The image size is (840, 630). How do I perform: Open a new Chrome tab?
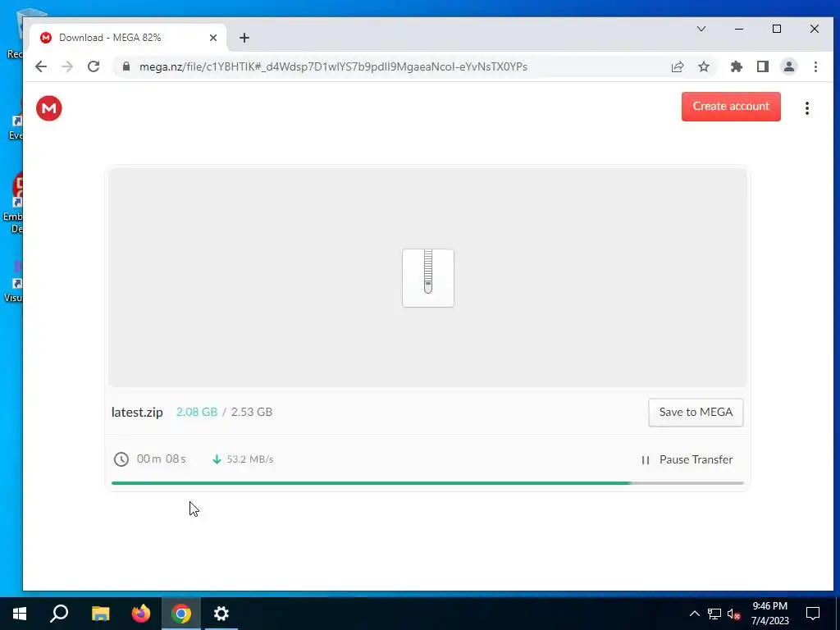pyautogui.click(x=244, y=38)
